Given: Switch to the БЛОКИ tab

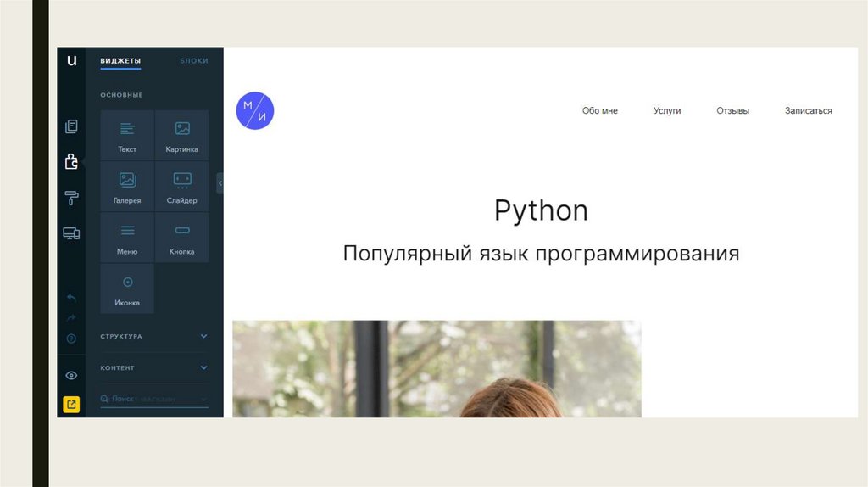Looking at the screenshot, I should (x=194, y=61).
